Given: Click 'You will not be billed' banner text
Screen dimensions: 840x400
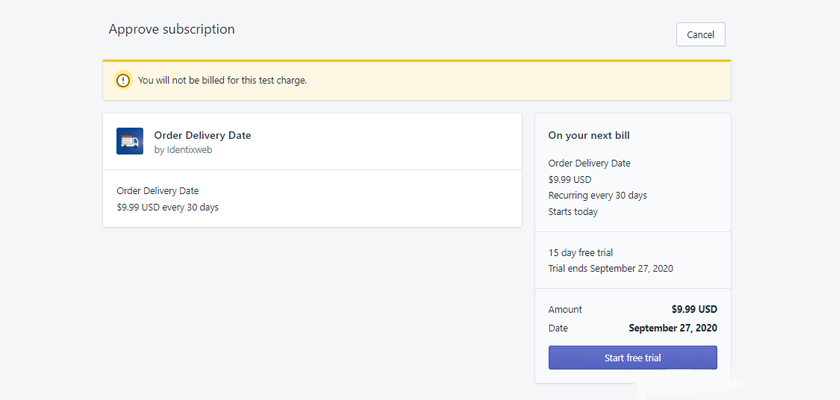Looking at the screenshot, I should coord(222,81).
